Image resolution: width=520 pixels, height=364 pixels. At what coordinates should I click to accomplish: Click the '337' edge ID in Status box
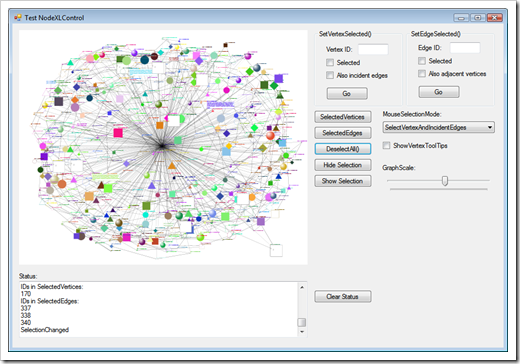pos(26,308)
